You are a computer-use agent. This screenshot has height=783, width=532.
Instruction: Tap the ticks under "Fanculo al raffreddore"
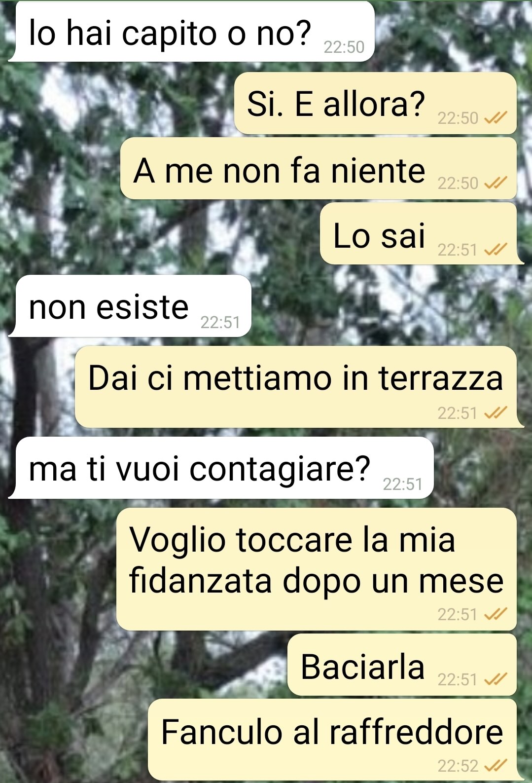click(x=495, y=765)
